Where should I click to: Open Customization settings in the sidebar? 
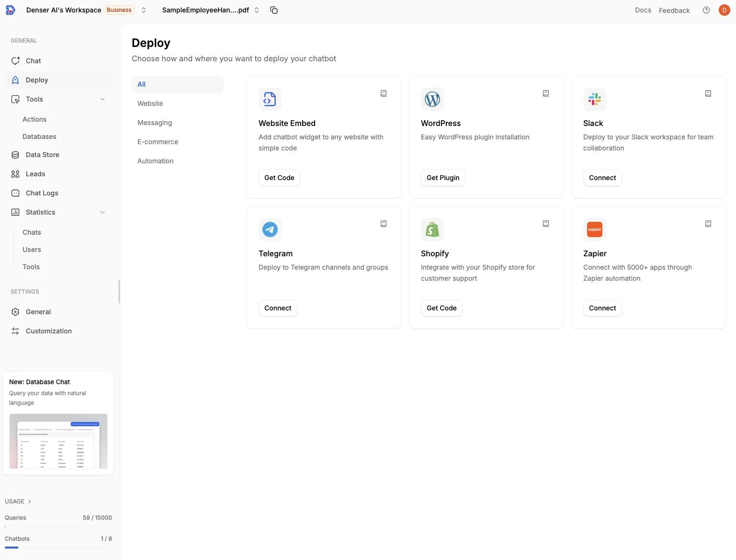click(48, 331)
